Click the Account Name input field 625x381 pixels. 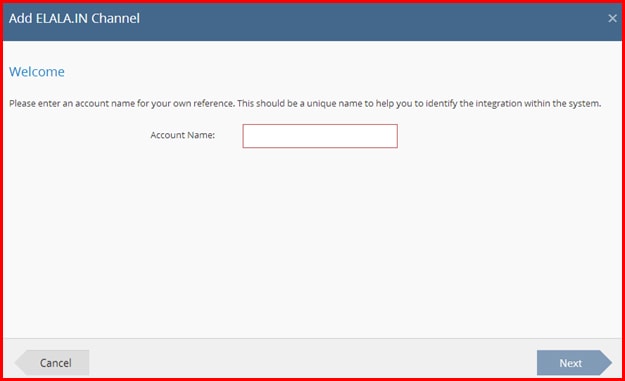click(x=320, y=136)
